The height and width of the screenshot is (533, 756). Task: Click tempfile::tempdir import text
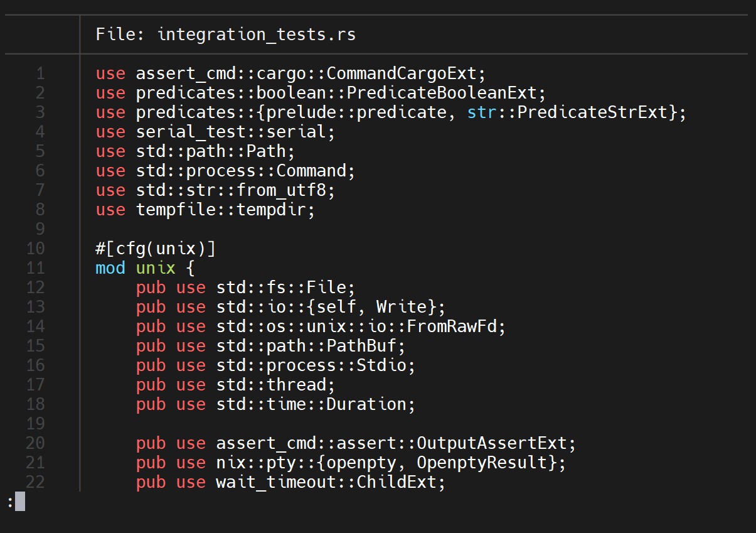coord(226,210)
